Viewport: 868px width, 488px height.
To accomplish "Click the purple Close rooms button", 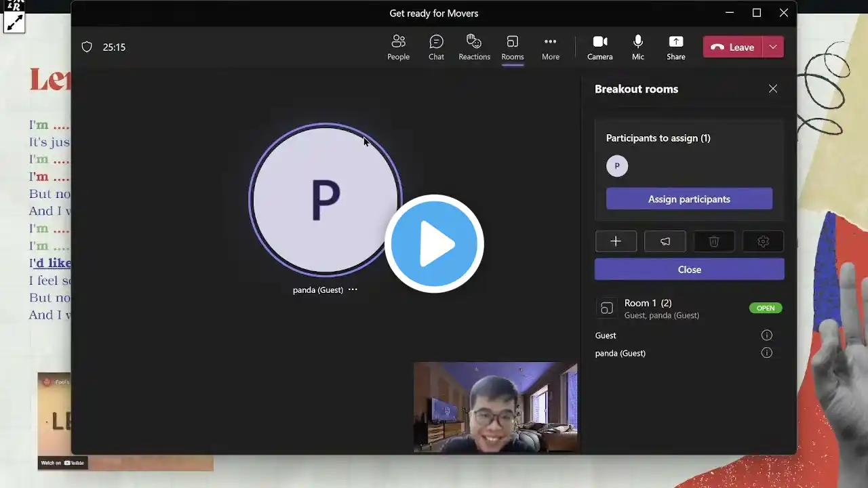I will coord(689,269).
